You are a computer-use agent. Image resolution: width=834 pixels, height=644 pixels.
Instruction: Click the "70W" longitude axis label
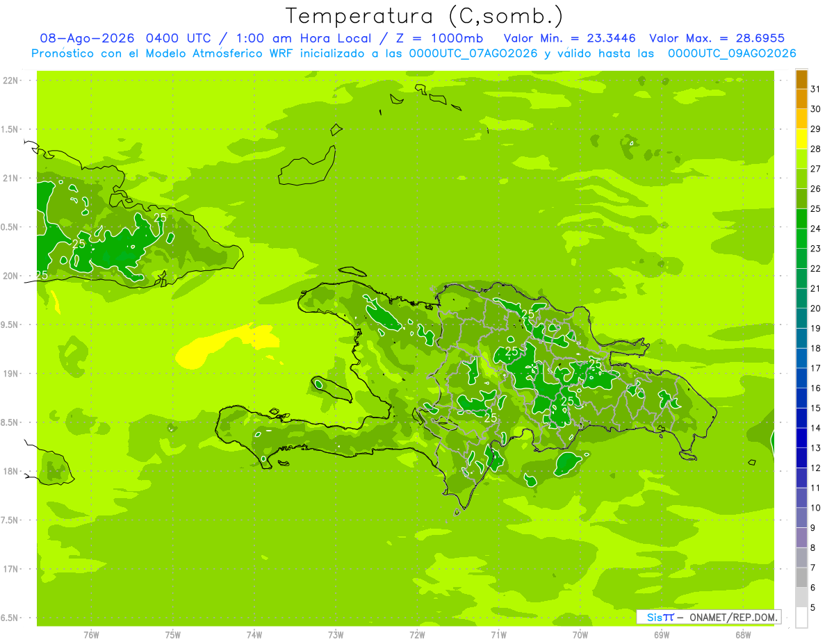pyautogui.click(x=580, y=634)
